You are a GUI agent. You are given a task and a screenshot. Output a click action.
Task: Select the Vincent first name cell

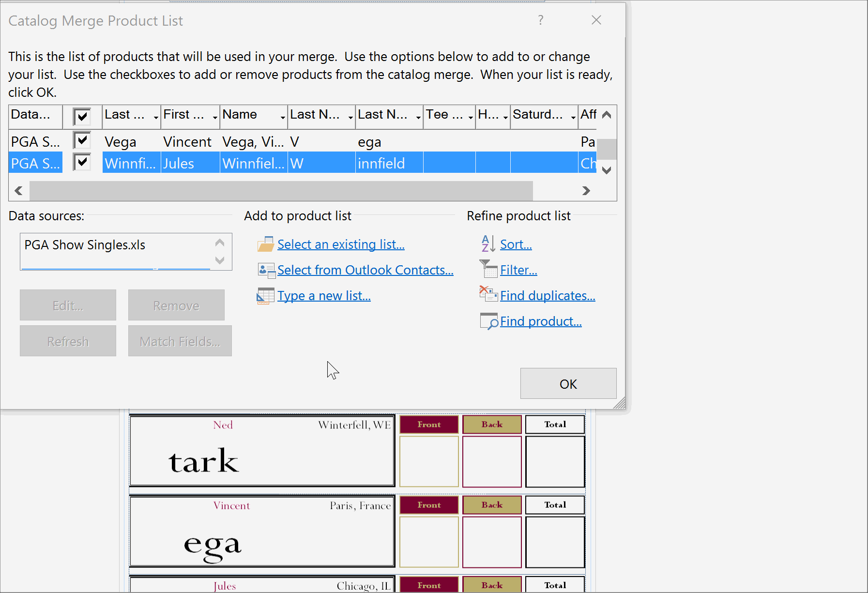pyautogui.click(x=190, y=141)
